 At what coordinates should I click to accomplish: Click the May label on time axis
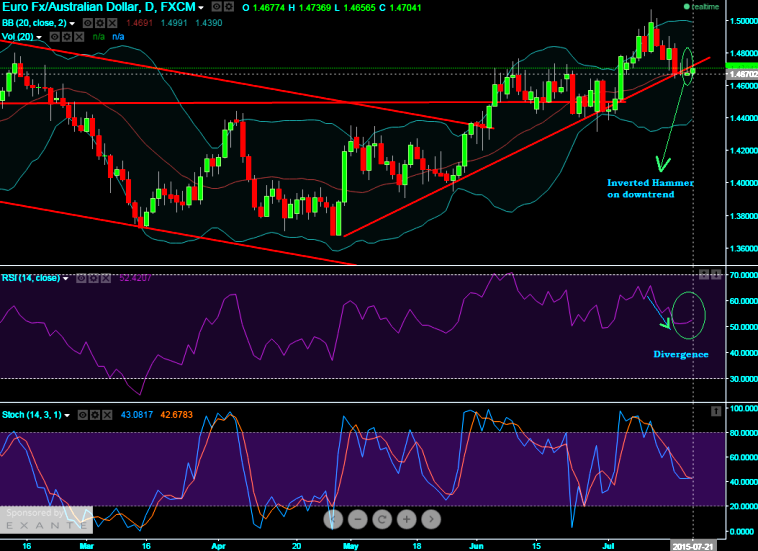point(351,546)
